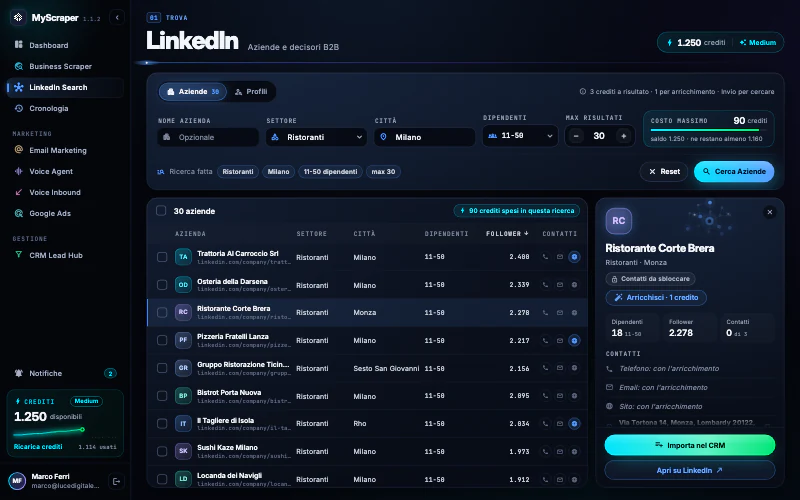Click Importa nel CRM button
Screen dimensions: 800x500
coord(690,445)
